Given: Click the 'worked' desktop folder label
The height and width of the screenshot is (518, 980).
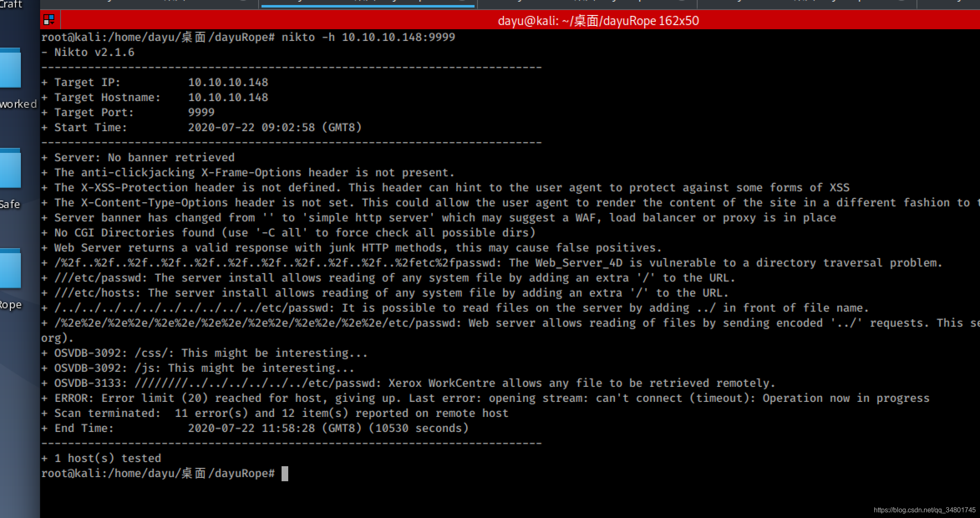Looking at the screenshot, I should click(18, 104).
